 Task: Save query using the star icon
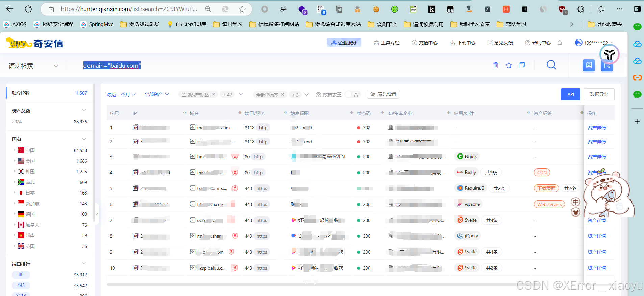click(x=509, y=65)
